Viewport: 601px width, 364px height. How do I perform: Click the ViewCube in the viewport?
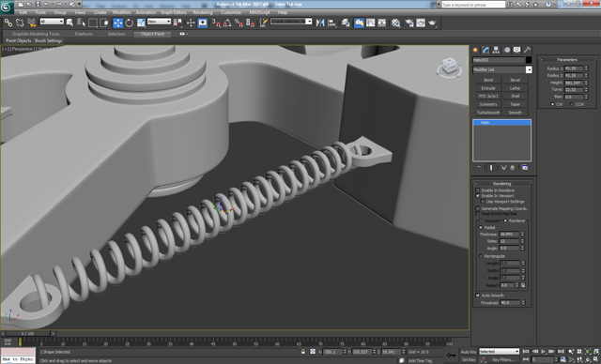[449, 68]
